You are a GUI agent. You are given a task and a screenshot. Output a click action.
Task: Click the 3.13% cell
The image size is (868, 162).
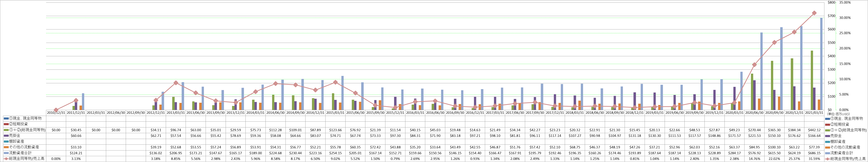pos(76,159)
